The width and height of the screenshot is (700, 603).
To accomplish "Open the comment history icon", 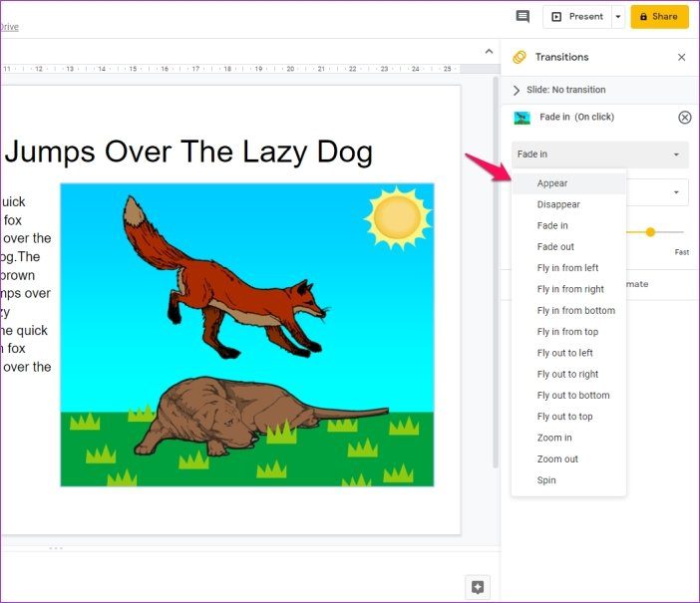I will coord(523,17).
